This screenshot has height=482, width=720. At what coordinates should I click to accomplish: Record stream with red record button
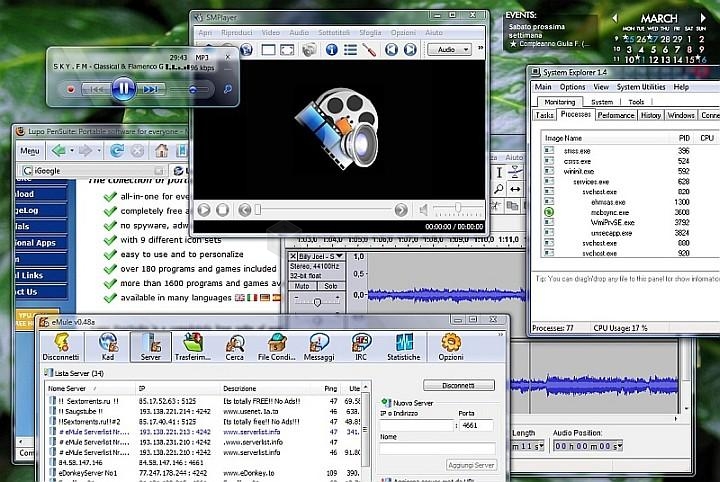point(71,90)
